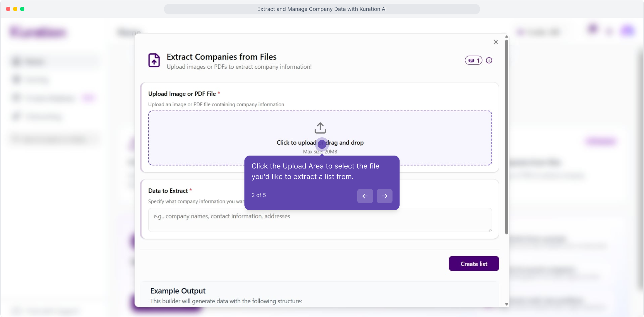Click the credits badge showing 1
Viewport: 644px width, 317px height.
473,60
